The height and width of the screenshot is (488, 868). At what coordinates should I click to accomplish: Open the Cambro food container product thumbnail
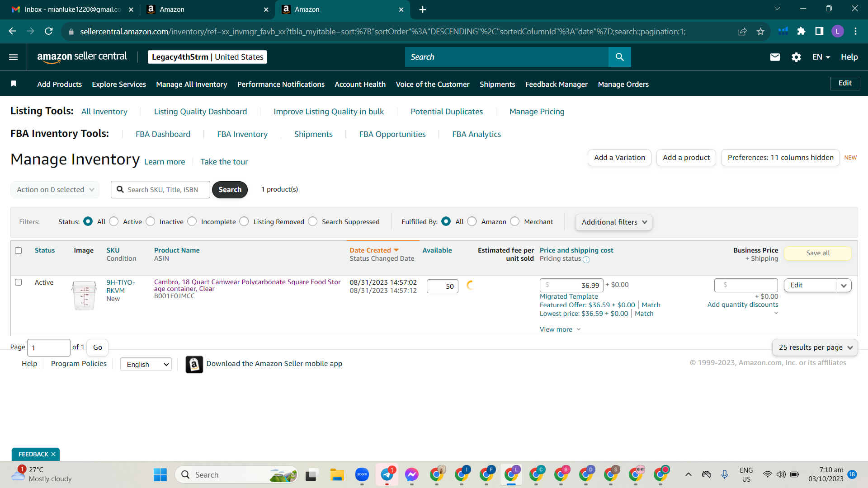click(84, 295)
